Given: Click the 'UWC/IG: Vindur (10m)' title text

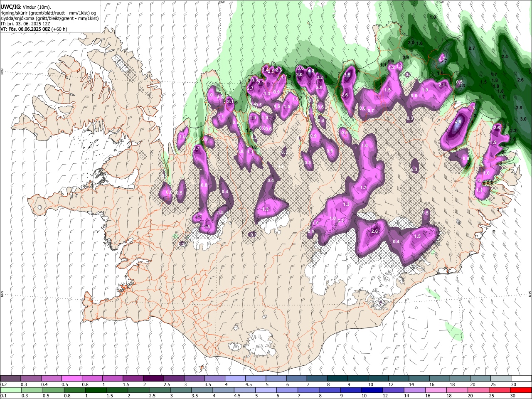Looking at the screenshot, I should click(26, 7).
